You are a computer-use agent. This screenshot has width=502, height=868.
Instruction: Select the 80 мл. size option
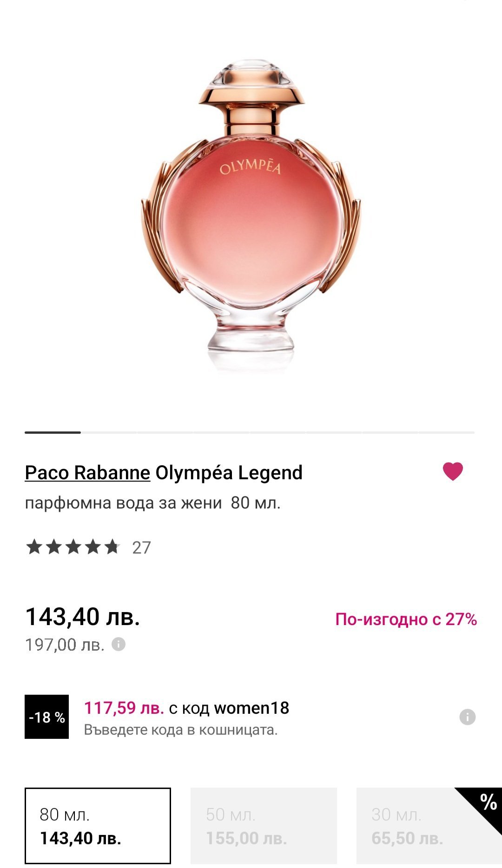click(x=98, y=826)
